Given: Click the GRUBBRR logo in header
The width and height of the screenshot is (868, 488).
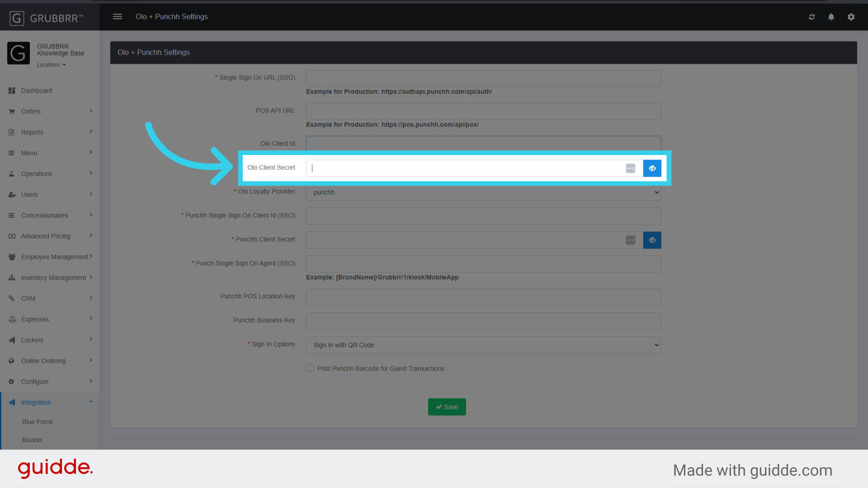Looking at the screenshot, I should (46, 18).
